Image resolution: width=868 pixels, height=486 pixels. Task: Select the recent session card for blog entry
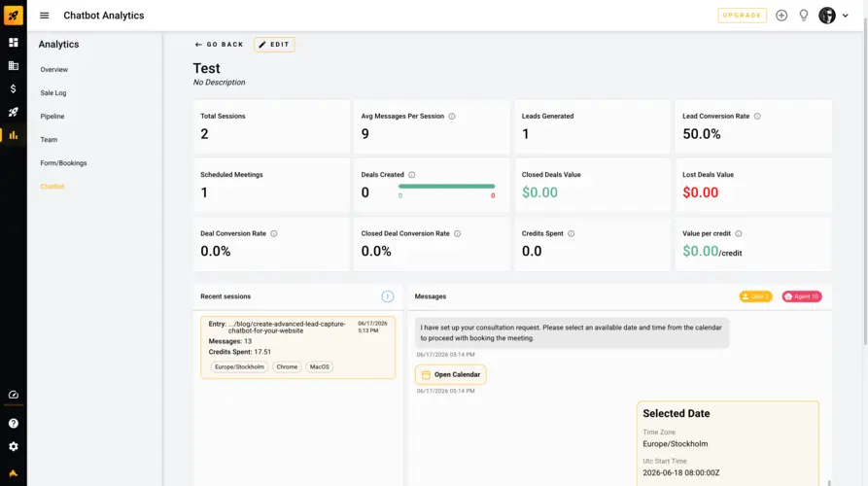(x=297, y=348)
